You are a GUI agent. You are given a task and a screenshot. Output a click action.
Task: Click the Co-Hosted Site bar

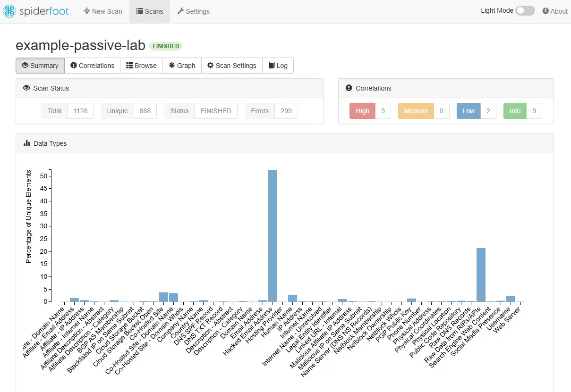pyautogui.click(x=163, y=297)
